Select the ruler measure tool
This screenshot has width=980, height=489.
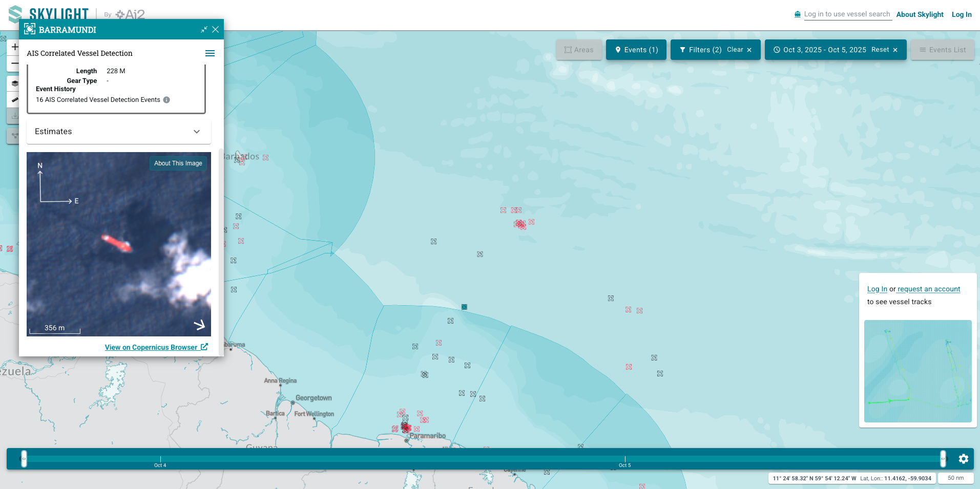tap(14, 99)
